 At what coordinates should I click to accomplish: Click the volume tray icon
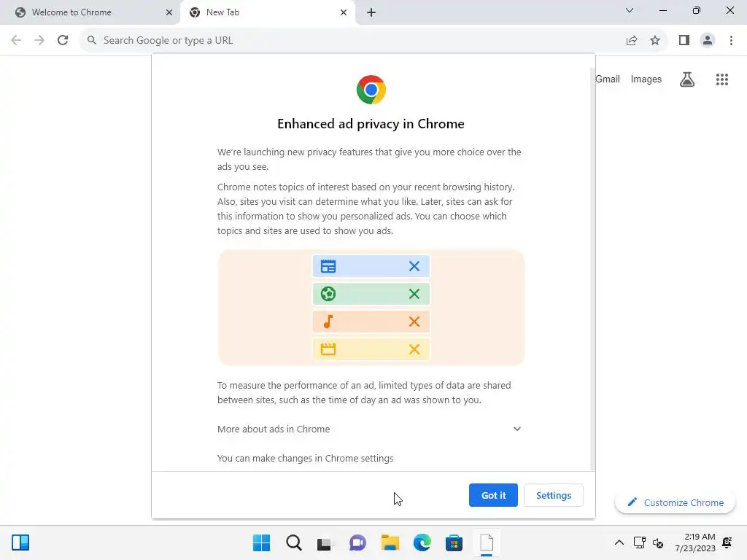click(658, 542)
